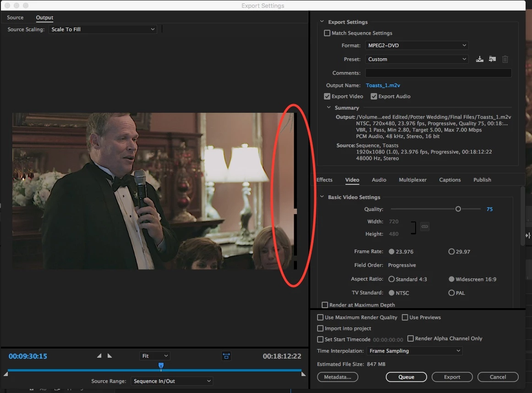Open the Captions tab
This screenshot has height=393, width=532.
[x=450, y=180]
